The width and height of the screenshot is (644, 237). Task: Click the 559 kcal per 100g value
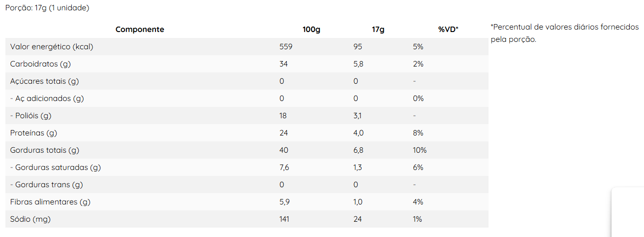(286, 47)
